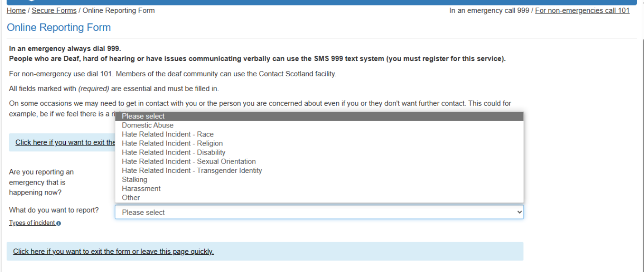
Task: Click the bottom exit form quickly link
Action: click(113, 252)
